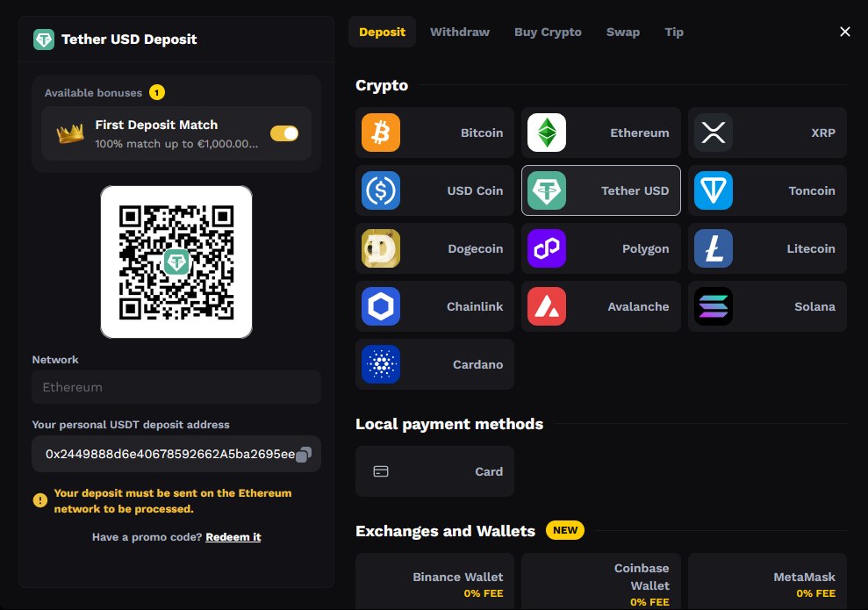Click the Tether USD icon in crypto grid
868x610 pixels.
547,190
